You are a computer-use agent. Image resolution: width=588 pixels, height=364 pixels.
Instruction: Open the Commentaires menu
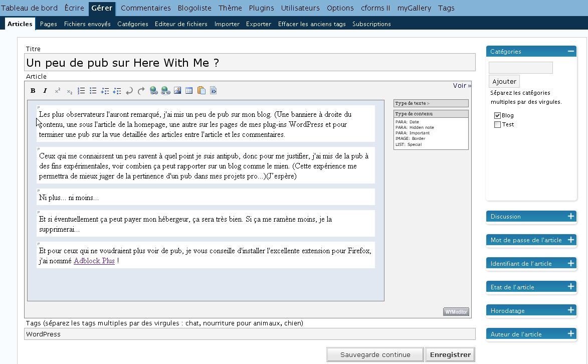click(x=145, y=8)
